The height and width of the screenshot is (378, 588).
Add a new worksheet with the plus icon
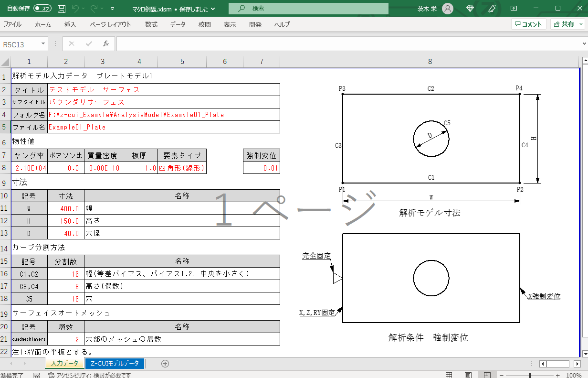pyautogui.click(x=164, y=364)
